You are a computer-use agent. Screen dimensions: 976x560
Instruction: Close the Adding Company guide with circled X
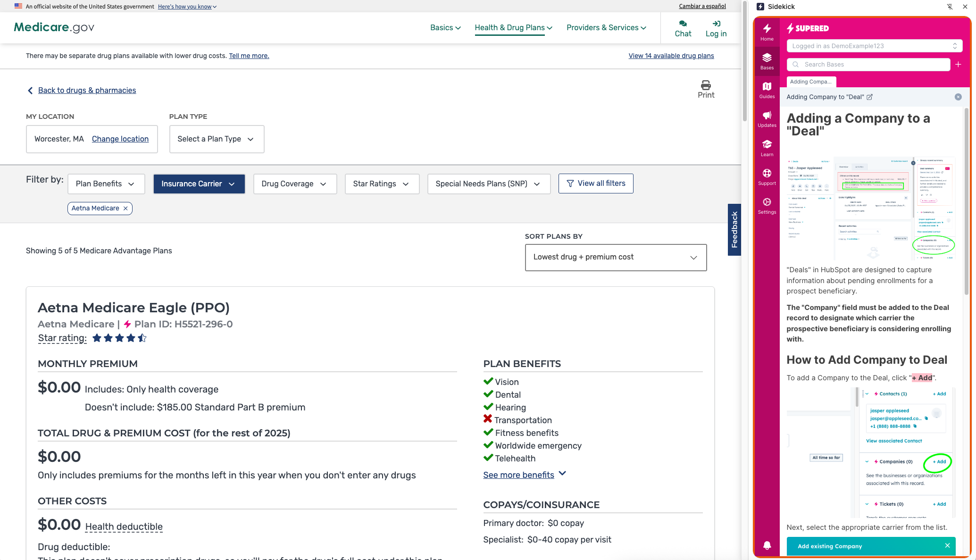(x=958, y=97)
